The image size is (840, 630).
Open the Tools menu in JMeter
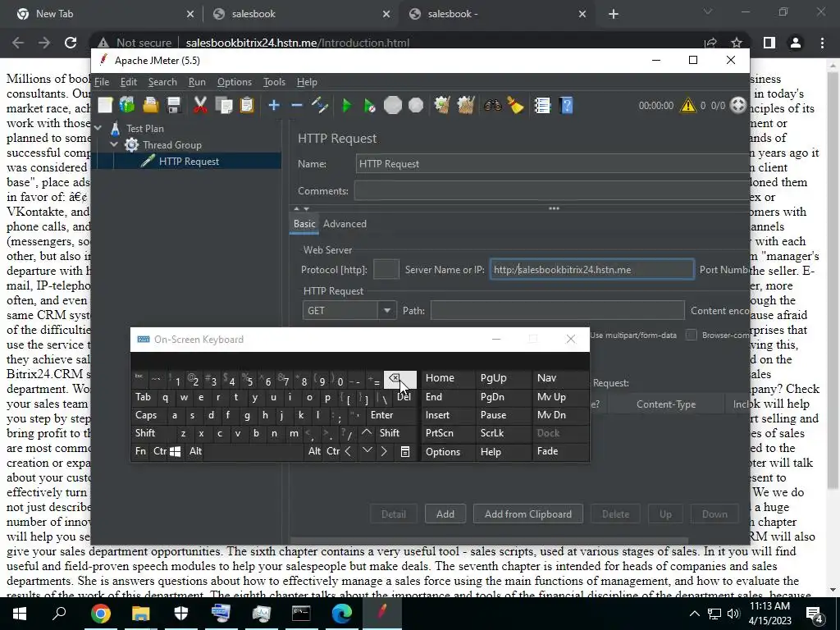pyautogui.click(x=274, y=82)
